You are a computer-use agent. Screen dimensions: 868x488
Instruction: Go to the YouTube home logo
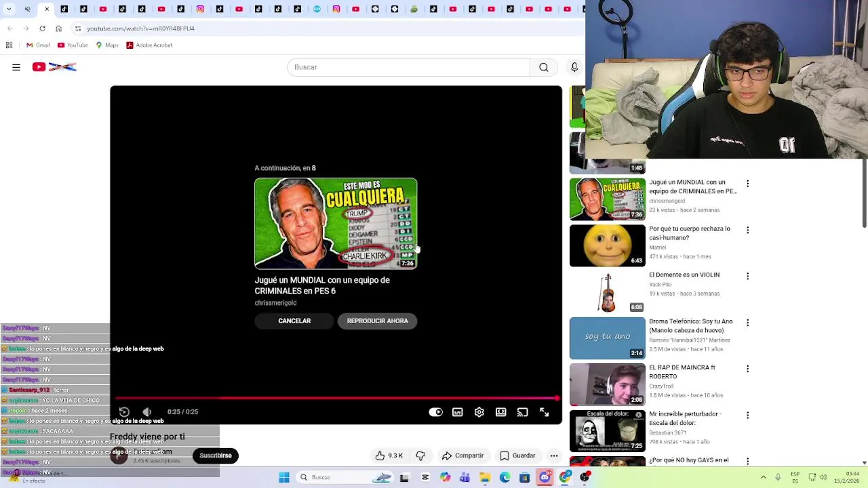coord(54,67)
